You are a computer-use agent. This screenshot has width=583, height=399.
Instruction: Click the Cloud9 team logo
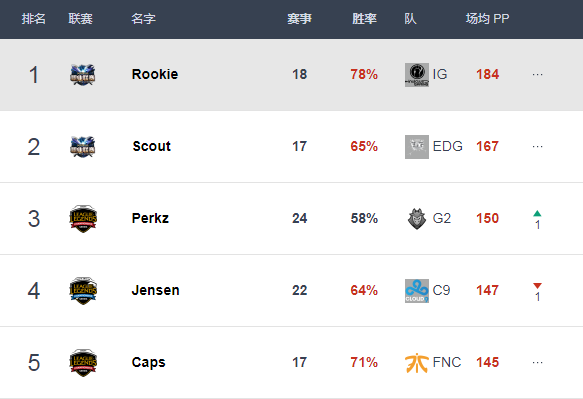click(417, 291)
